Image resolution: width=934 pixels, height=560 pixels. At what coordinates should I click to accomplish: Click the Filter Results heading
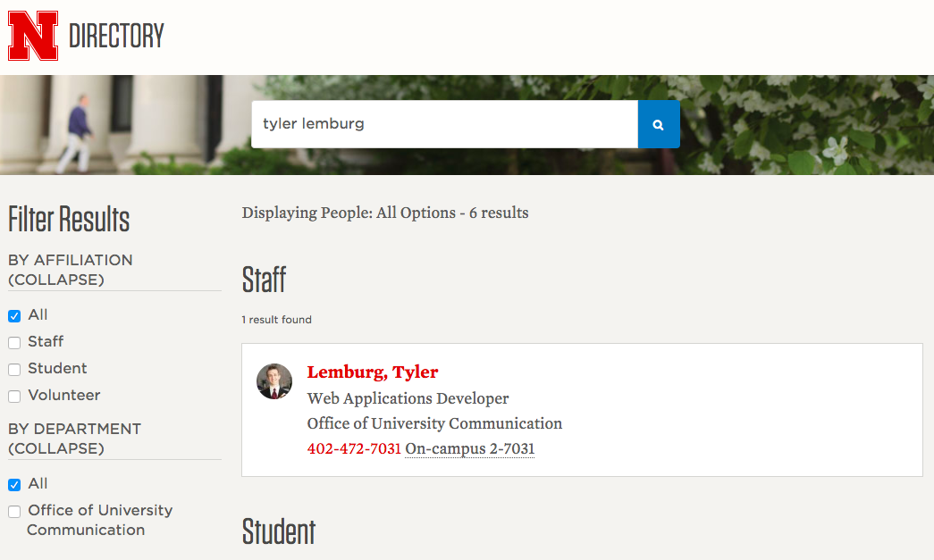(69, 219)
